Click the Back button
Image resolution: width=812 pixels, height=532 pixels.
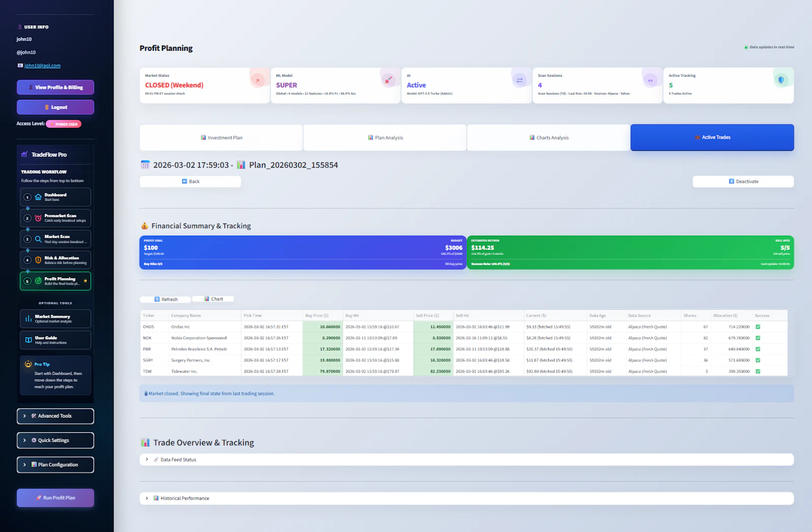[190, 182]
